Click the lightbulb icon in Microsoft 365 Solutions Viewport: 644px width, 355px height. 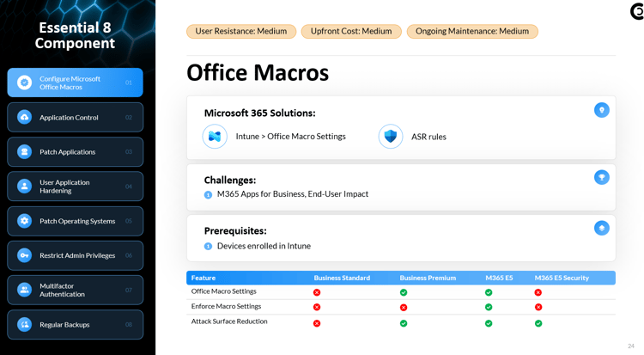click(x=601, y=110)
